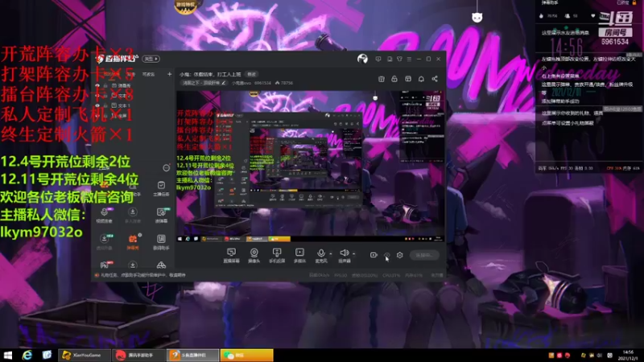Open the 主播任务 tool
644x362 pixels.
click(x=161, y=188)
